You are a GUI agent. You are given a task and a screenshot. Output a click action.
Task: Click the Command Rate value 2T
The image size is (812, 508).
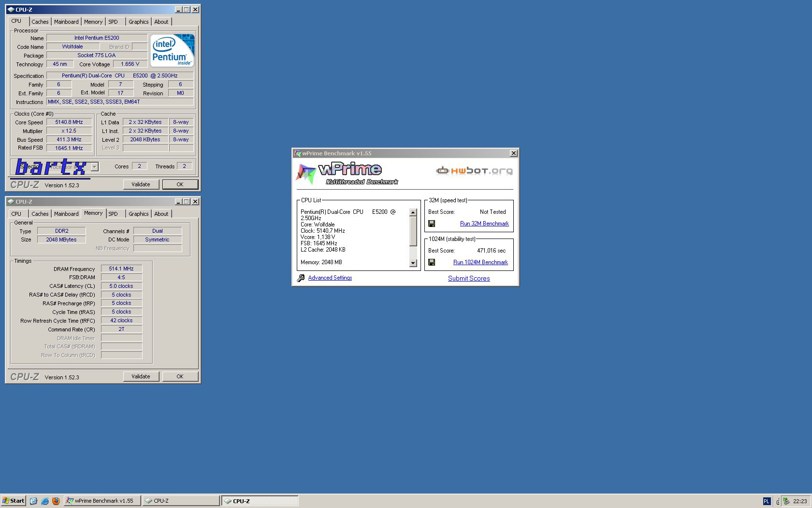coord(121,329)
